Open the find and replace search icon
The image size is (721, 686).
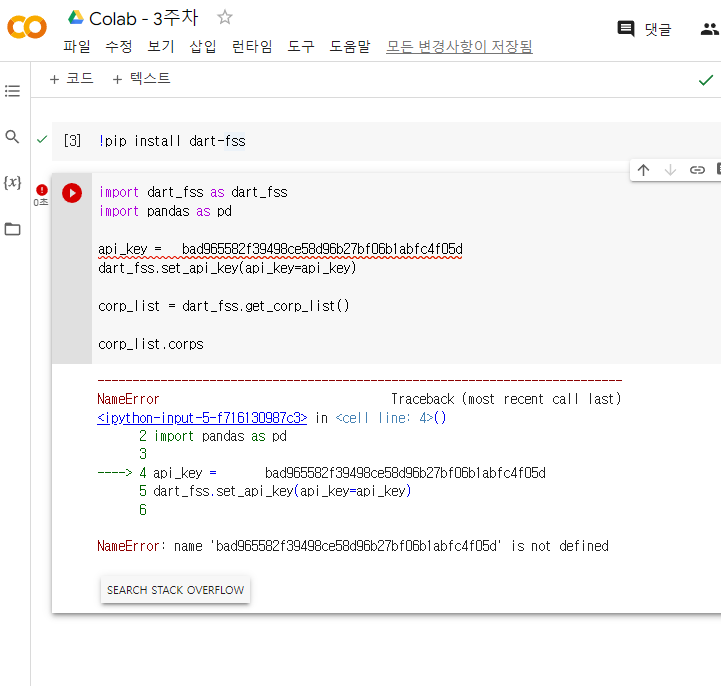click(12, 137)
